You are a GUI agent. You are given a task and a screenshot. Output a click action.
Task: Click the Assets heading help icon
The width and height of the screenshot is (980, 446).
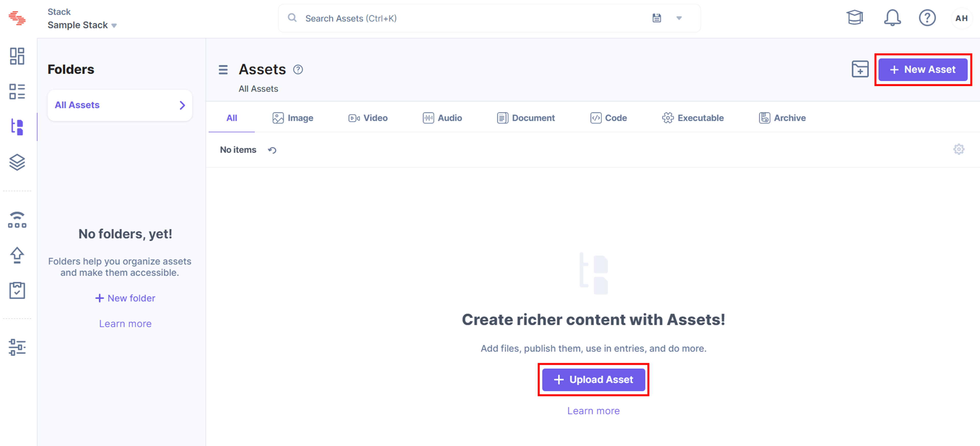point(298,70)
